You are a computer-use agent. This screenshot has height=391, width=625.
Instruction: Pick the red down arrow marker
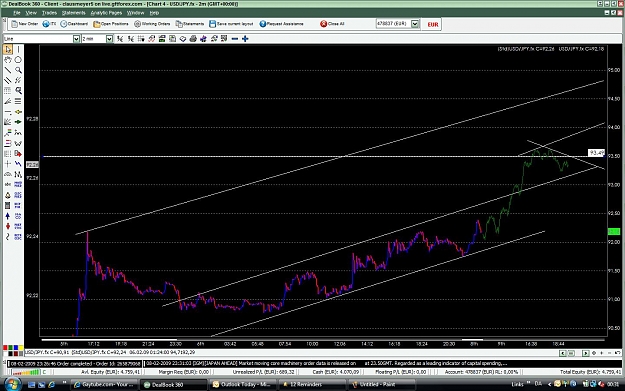tap(8, 226)
